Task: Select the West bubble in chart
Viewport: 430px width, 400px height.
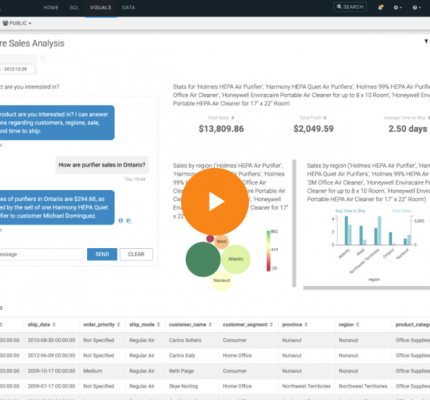Action: point(221,241)
